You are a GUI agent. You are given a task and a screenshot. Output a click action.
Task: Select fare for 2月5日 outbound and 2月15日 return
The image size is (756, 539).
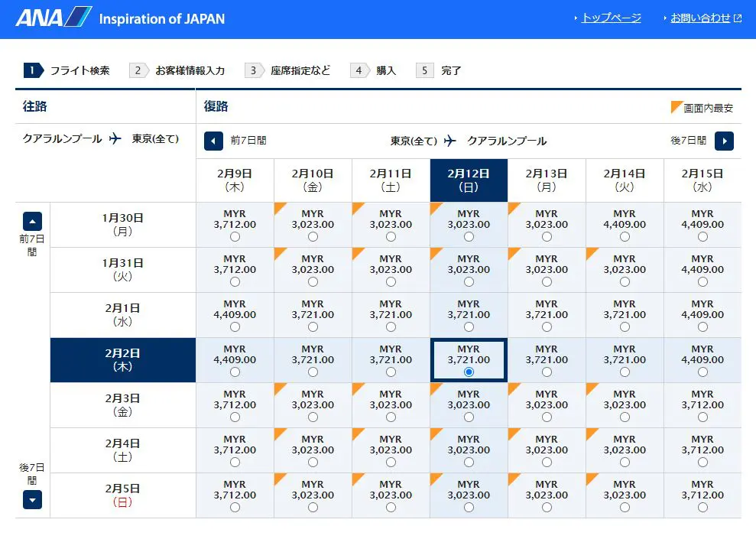tap(702, 507)
